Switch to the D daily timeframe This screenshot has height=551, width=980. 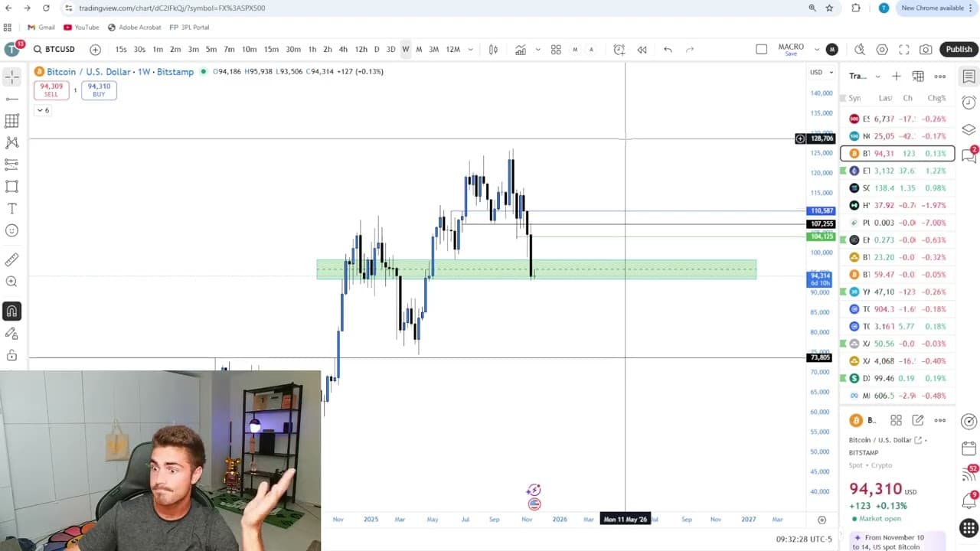point(376,50)
